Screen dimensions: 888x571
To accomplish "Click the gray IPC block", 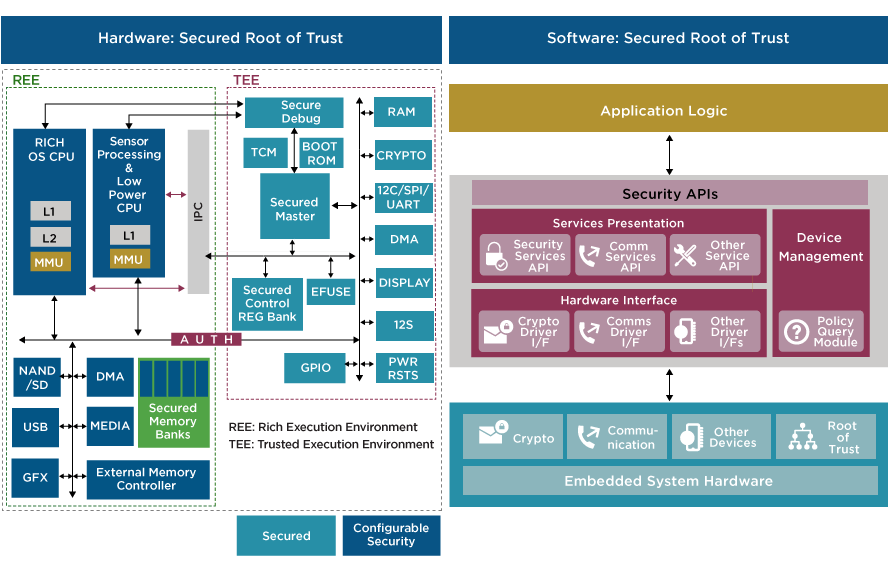I will [198, 211].
